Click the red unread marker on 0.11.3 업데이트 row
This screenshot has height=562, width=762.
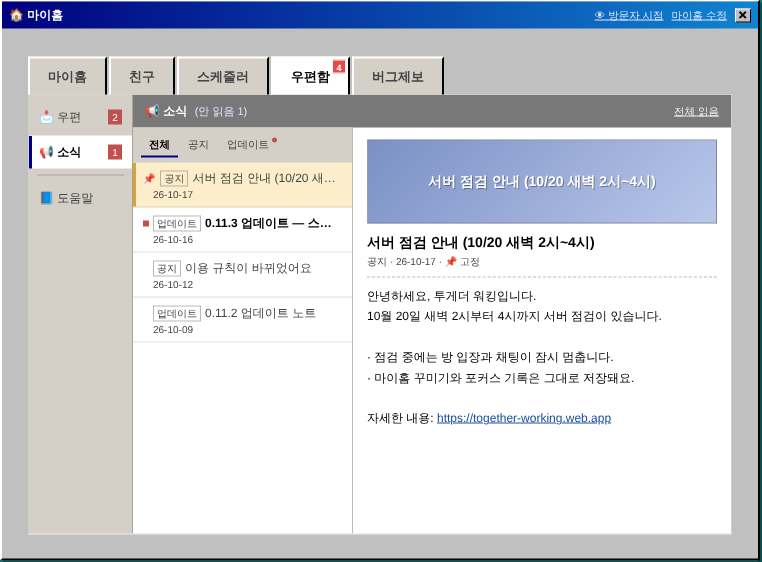click(146, 224)
